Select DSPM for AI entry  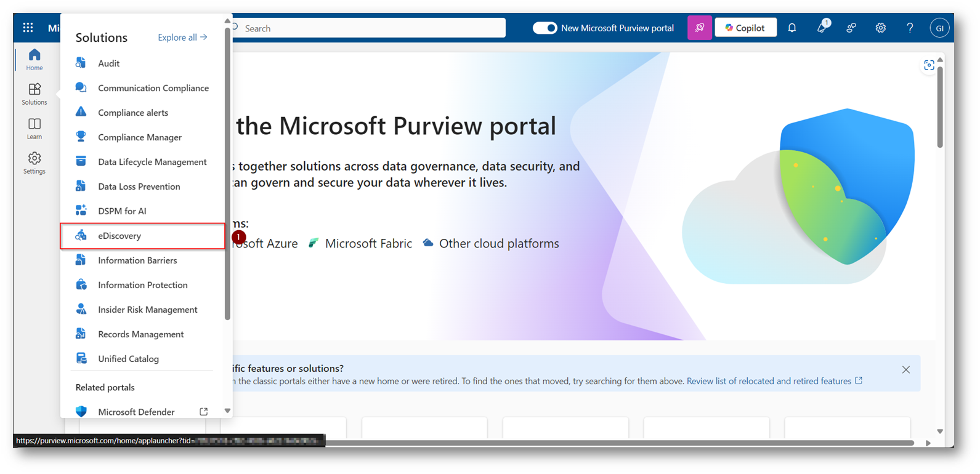(143, 211)
